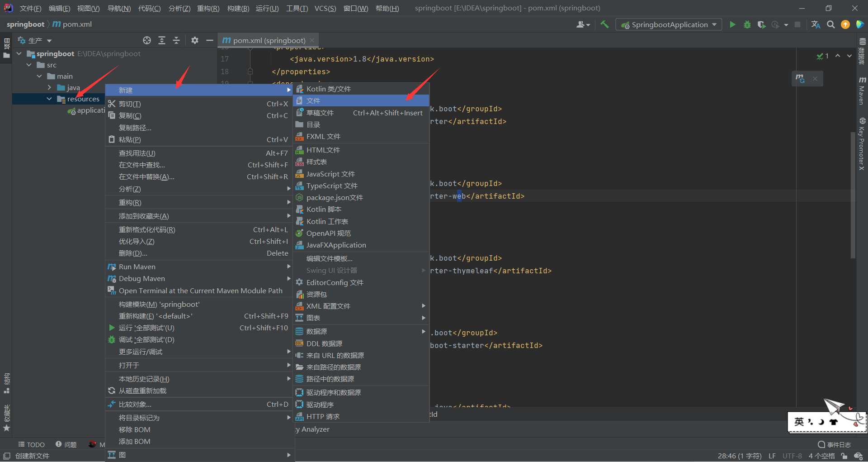Click the line separator LF in status bar
868x462 pixels.
point(772,456)
